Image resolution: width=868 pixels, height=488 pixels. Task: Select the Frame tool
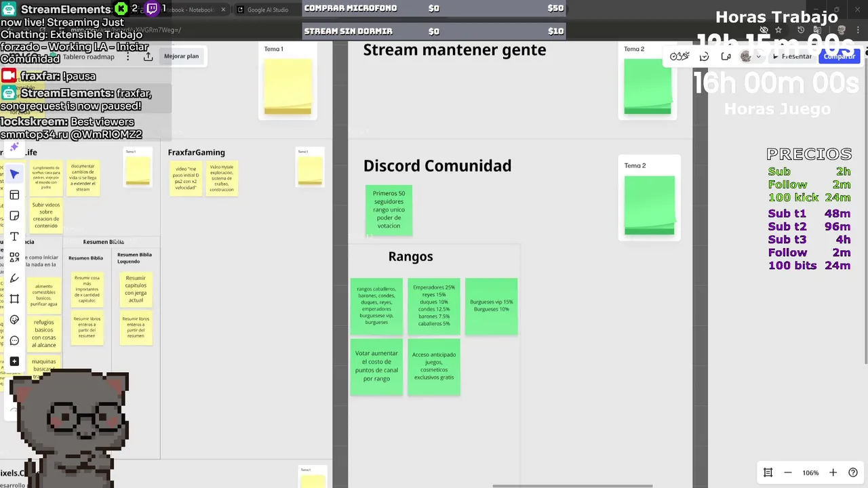[14, 299]
